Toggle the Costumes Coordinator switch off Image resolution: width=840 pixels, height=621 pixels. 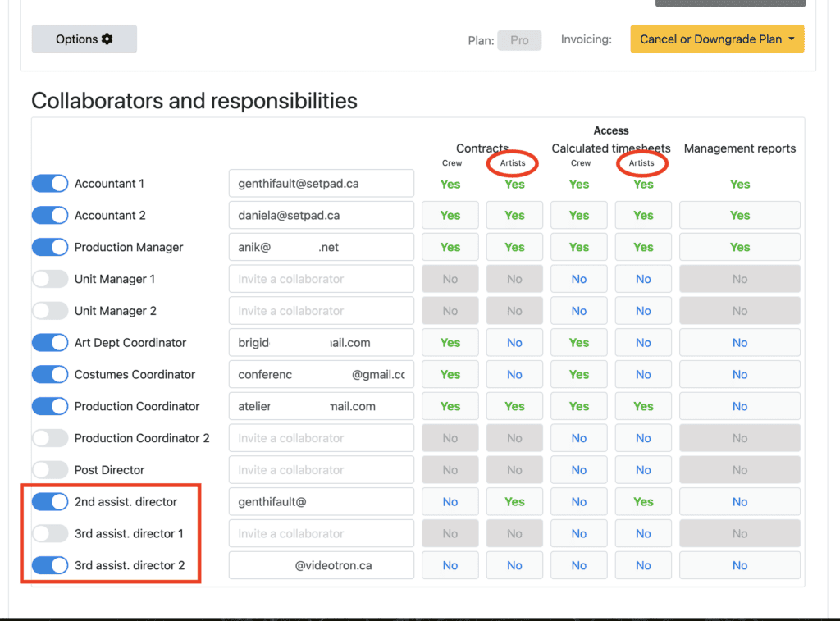(x=50, y=374)
